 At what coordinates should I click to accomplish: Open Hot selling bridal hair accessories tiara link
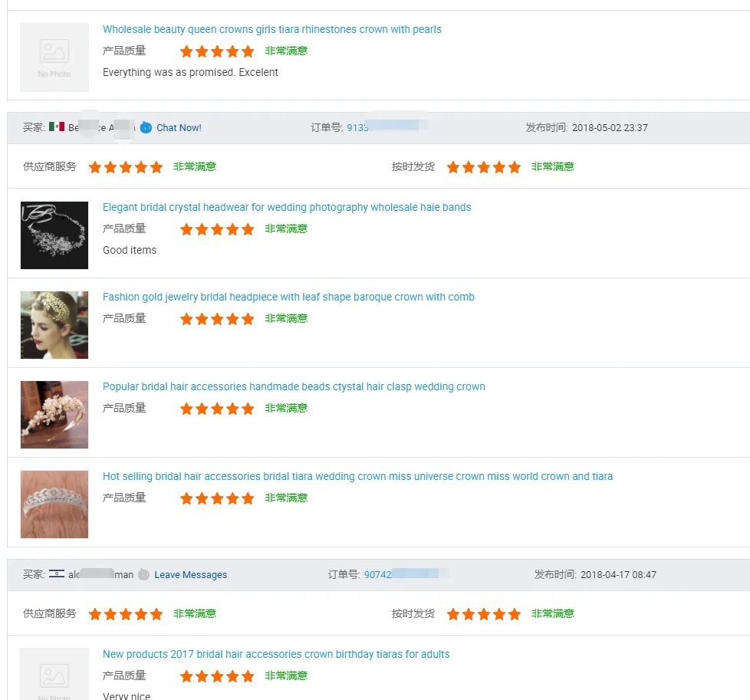(357, 476)
